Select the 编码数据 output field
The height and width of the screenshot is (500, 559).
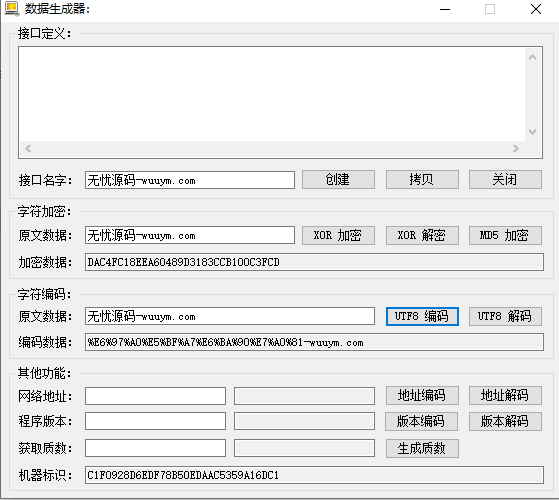point(314,342)
